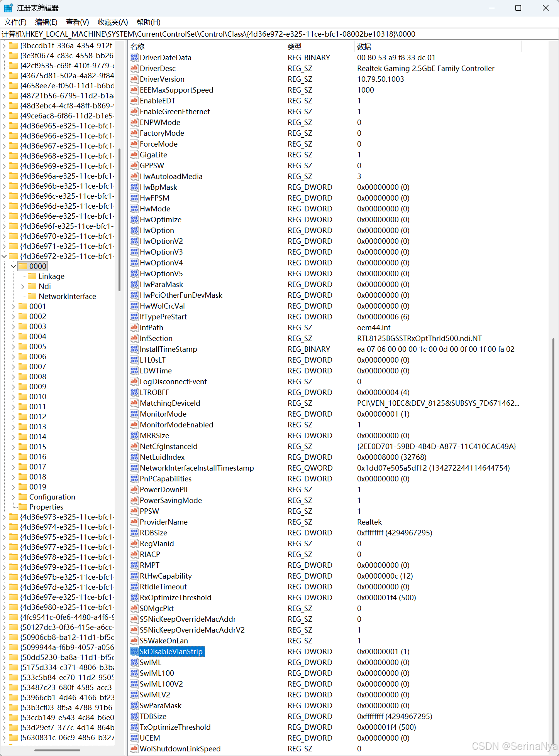Click the key tree vertical scrollbar thumb

[119, 219]
